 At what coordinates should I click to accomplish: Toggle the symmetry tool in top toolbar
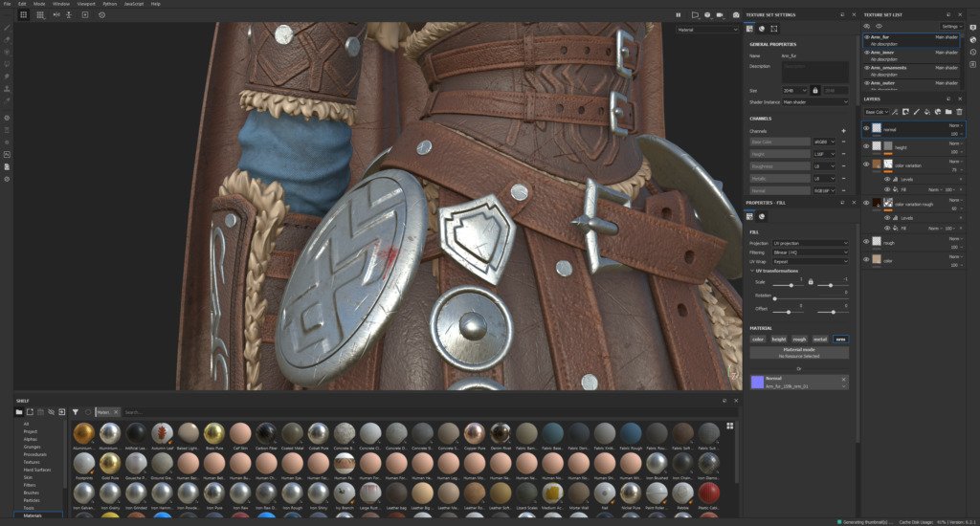[x=54, y=15]
